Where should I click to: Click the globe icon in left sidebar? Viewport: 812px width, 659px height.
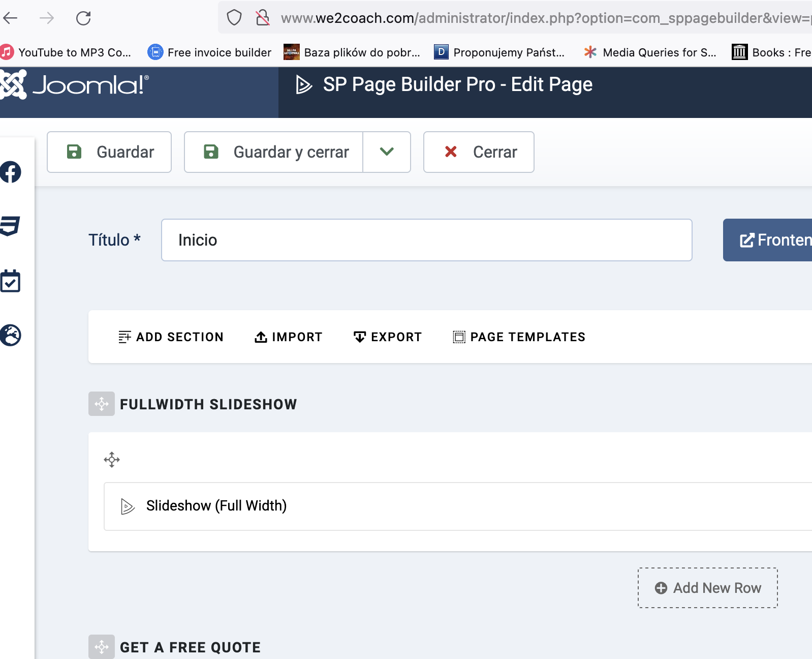[11, 335]
